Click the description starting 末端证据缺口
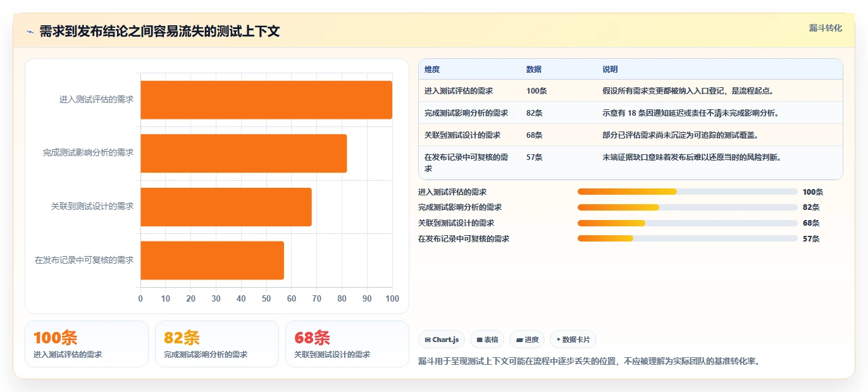This screenshot has width=868, height=392. tap(692, 157)
